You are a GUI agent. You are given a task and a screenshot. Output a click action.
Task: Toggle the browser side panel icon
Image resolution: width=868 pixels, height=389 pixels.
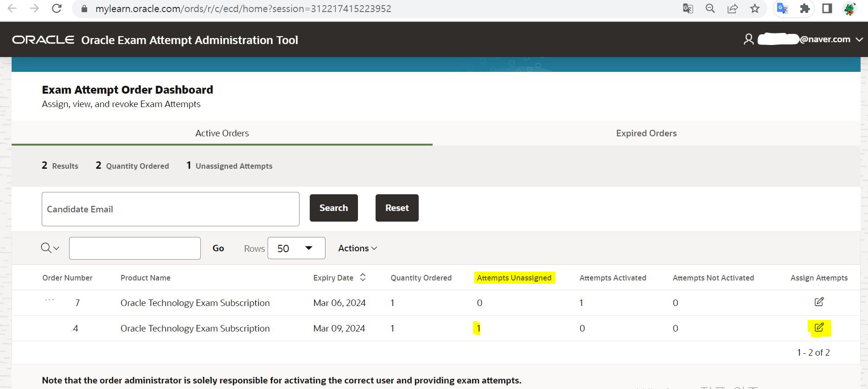(827, 8)
